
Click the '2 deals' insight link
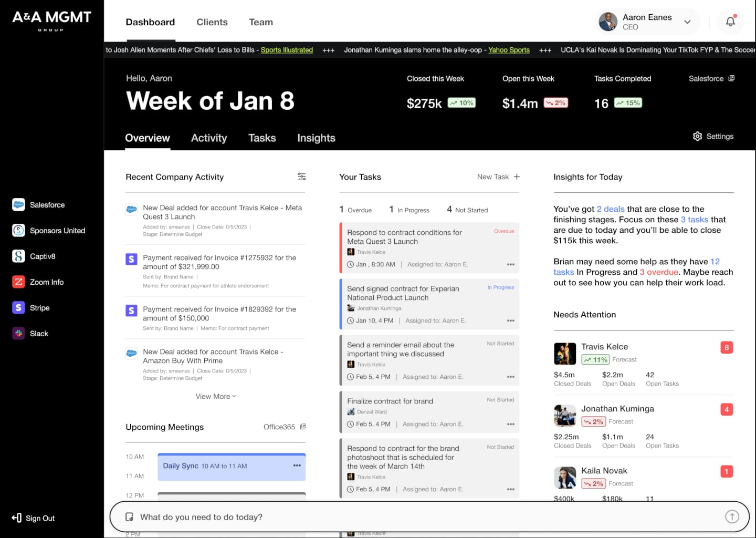(x=611, y=209)
